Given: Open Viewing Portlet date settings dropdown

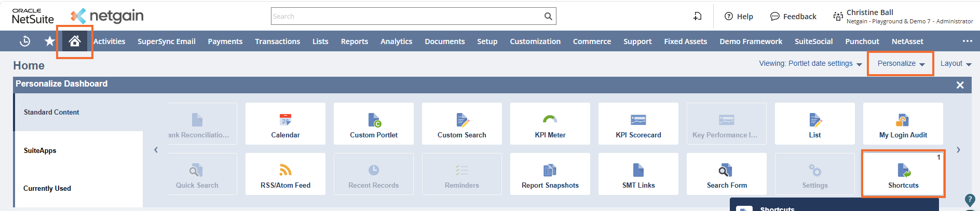Looking at the screenshot, I should (x=810, y=63).
